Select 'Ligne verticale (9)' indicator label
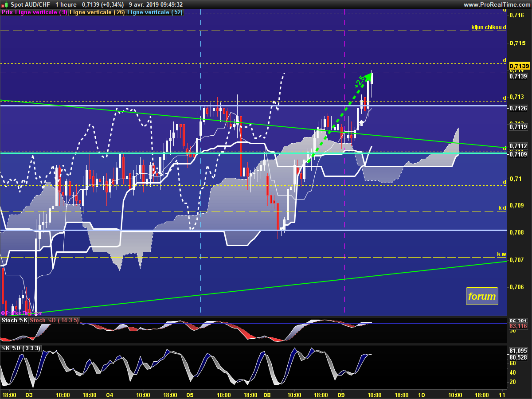Screen dimensions: 532x399 tap(41, 12)
